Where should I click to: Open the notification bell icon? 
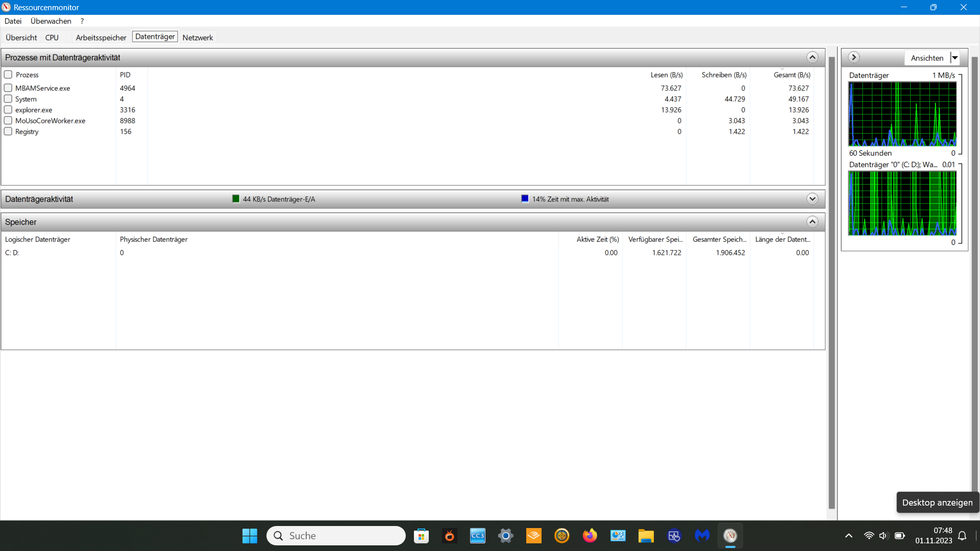pos(962,536)
